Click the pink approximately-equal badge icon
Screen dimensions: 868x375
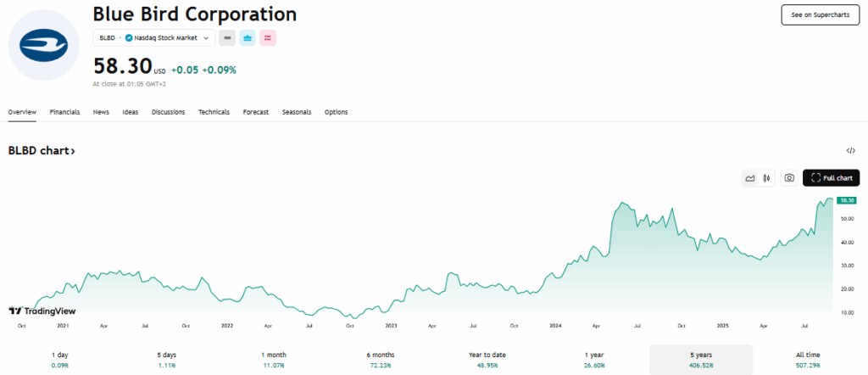coord(268,38)
